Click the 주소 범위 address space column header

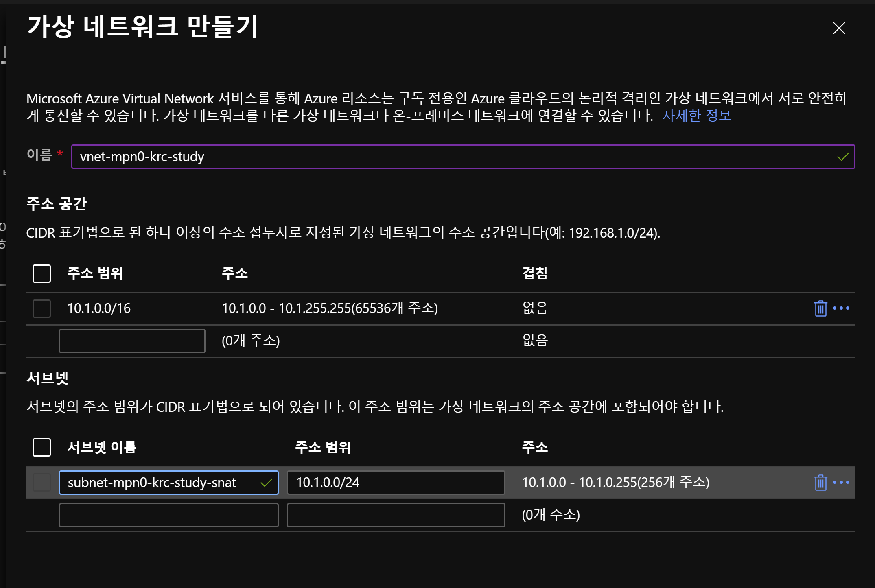tap(95, 273)
